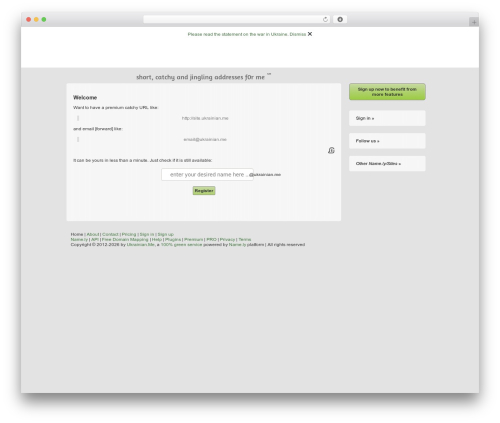This screenshot has height=423, width=500.
Task: Click the green Register button
Action: click(x=204, y=191)
